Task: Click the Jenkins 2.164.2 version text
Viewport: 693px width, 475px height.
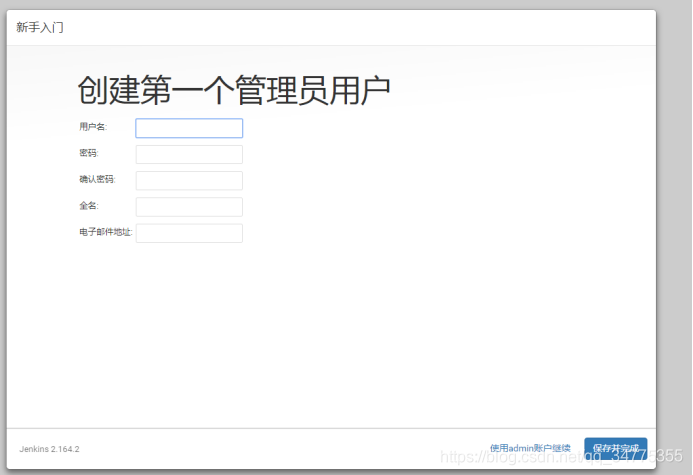Action: point(50,449)
